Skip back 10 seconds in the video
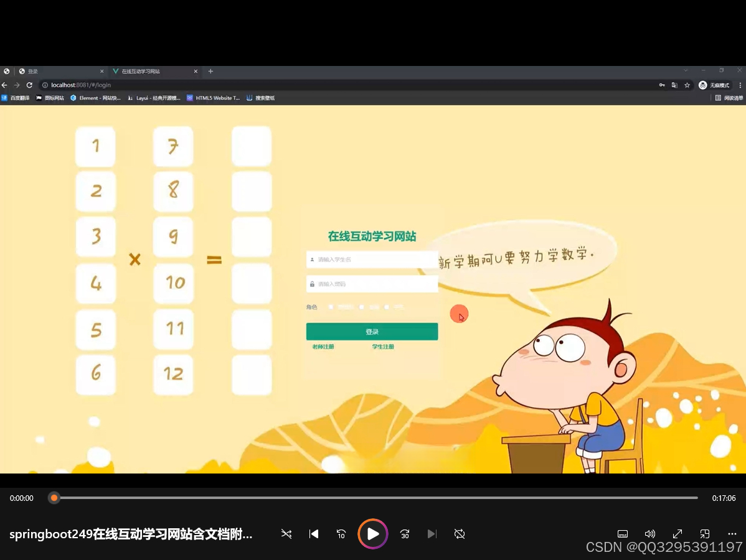Viewport: 746px width, 560px height. (x=341, y=533)
